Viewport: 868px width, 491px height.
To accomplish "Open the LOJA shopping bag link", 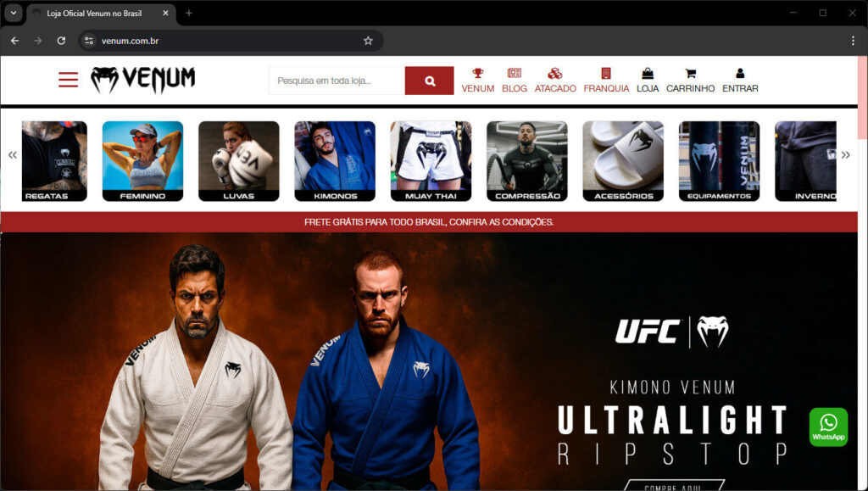I will click(648, 81).
